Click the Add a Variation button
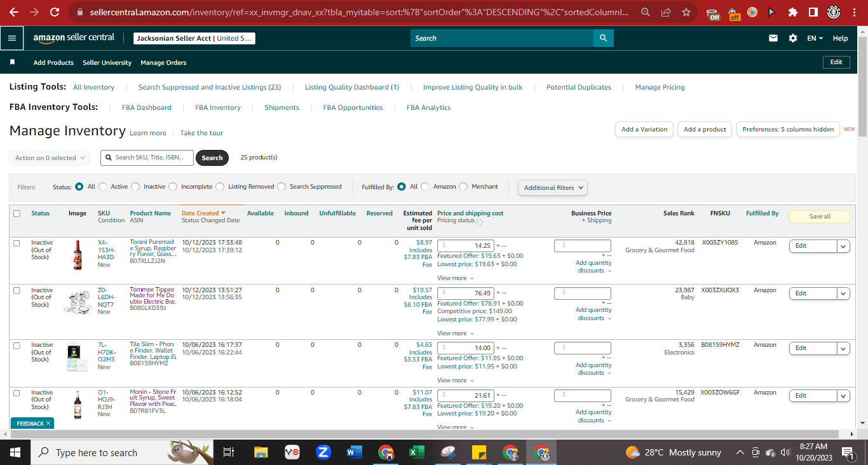 tap(644, 130)
